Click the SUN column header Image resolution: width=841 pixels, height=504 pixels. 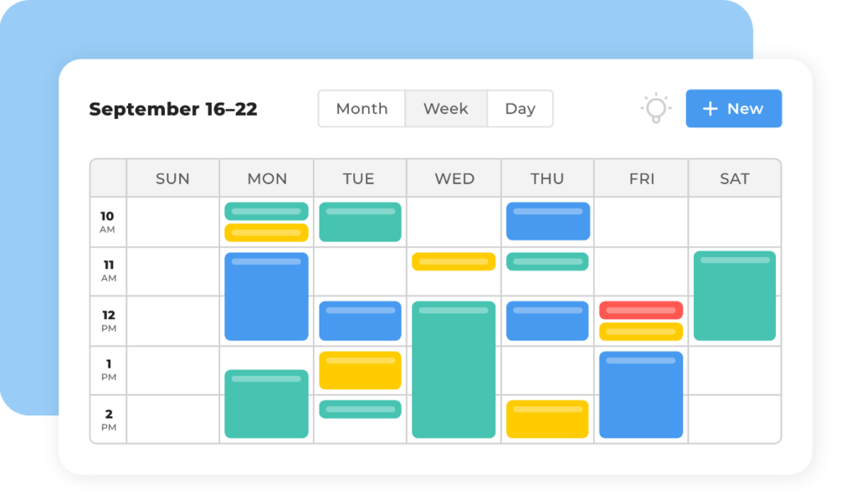[x=172, y=178]
